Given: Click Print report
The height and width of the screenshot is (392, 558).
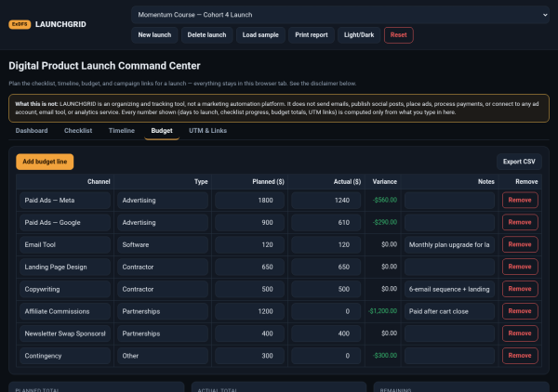Looking at the screenshot, I should [x=312, y=35].
